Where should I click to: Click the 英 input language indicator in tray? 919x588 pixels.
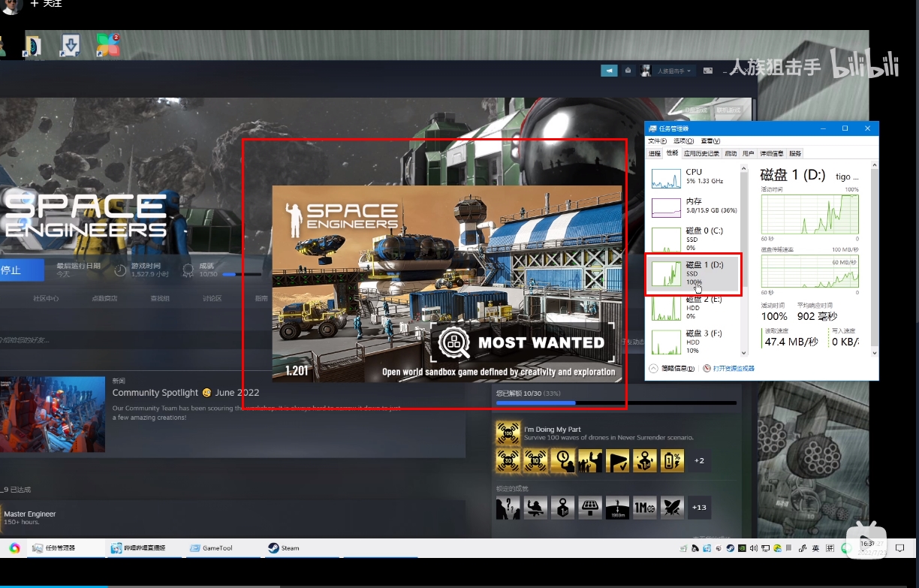pyautogui.click(x=816, y=548)
